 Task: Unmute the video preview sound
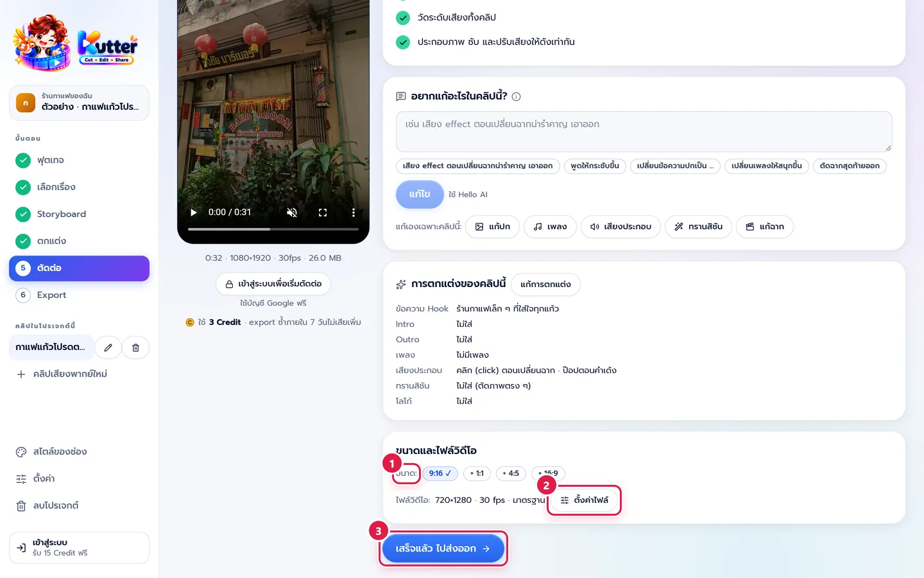pos(292,213)
